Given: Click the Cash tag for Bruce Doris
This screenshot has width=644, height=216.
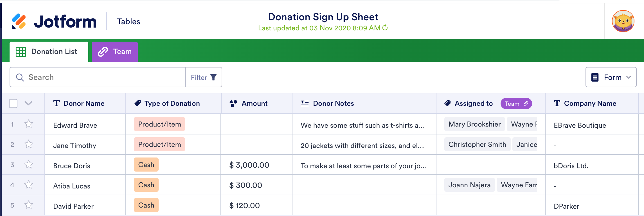Looking at the screenshot, I should click(x=146, y=165).
